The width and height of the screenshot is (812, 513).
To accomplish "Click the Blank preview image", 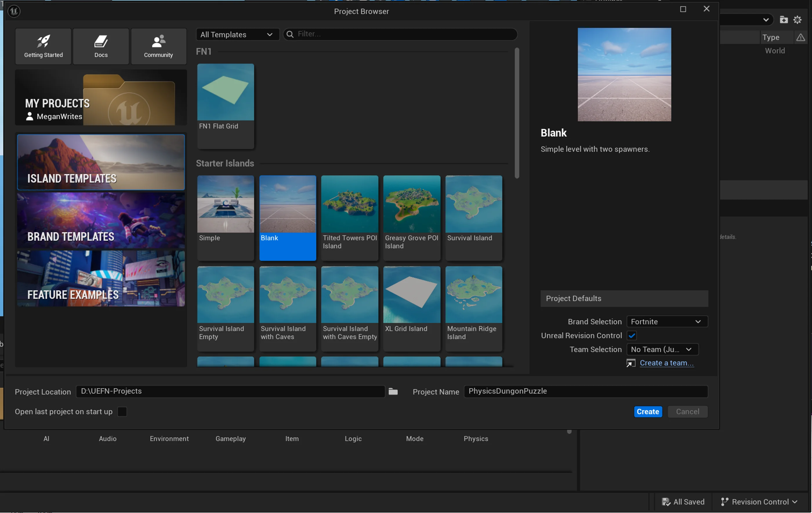I will click(624, 75).
